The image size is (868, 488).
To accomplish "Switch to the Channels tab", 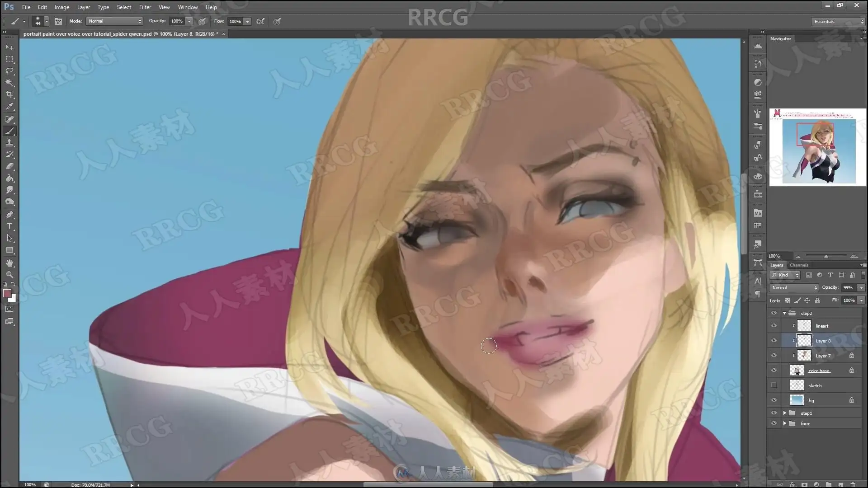I will pyautogui.click(x=799, y=265).
